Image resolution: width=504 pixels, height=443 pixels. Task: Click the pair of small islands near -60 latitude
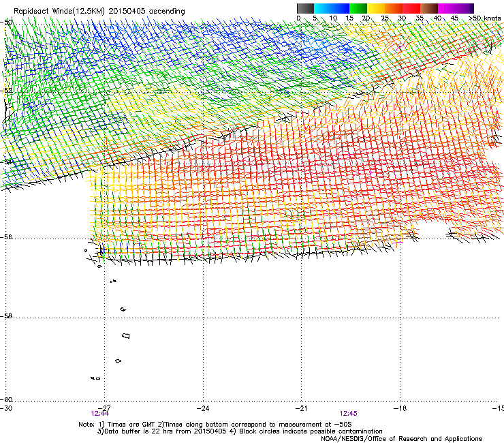click(95, 378)
